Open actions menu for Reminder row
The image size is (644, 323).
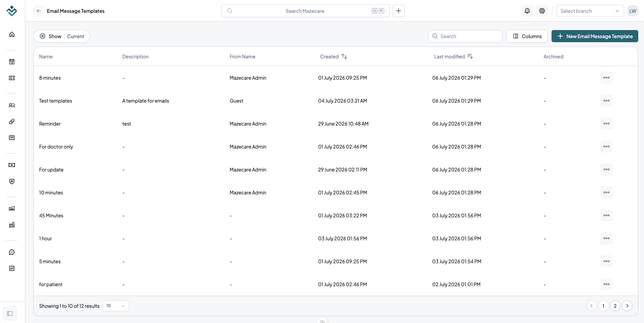pos(607,124)
